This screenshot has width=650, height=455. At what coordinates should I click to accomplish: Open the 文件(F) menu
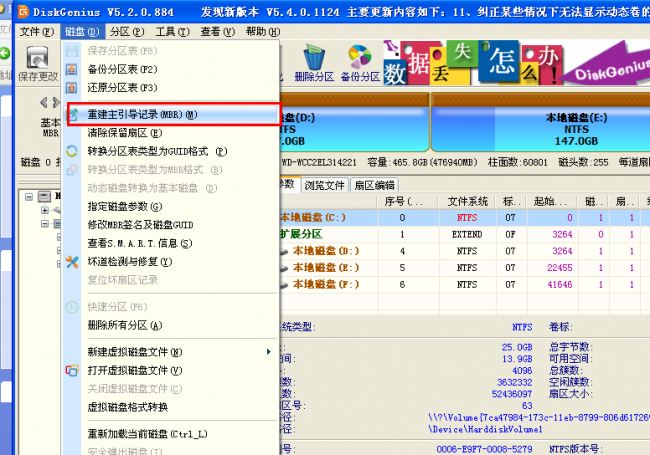[36, 31]
